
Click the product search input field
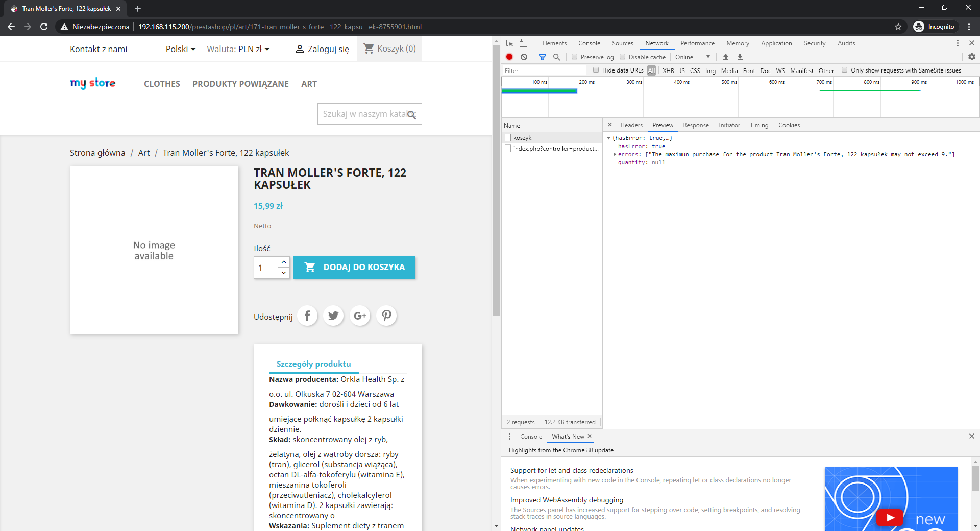pyautogui.click(x=363, y=114)
